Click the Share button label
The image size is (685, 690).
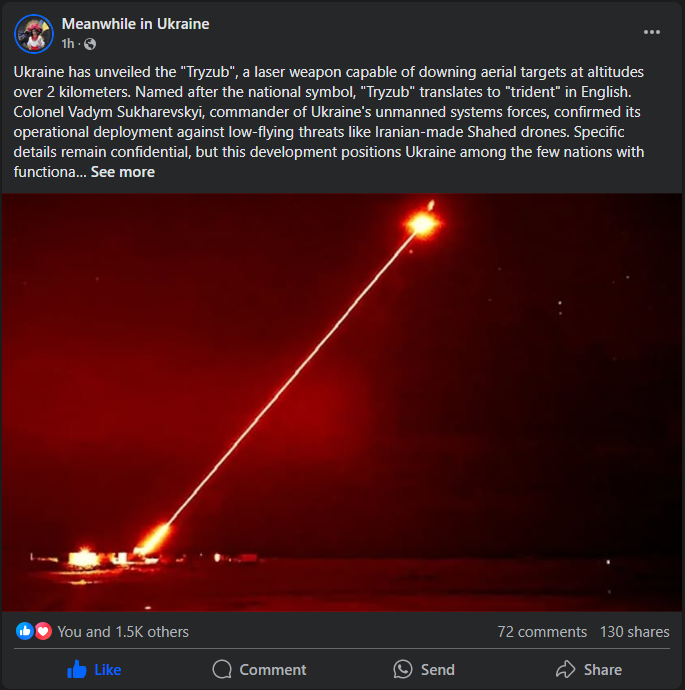[603, 670]
